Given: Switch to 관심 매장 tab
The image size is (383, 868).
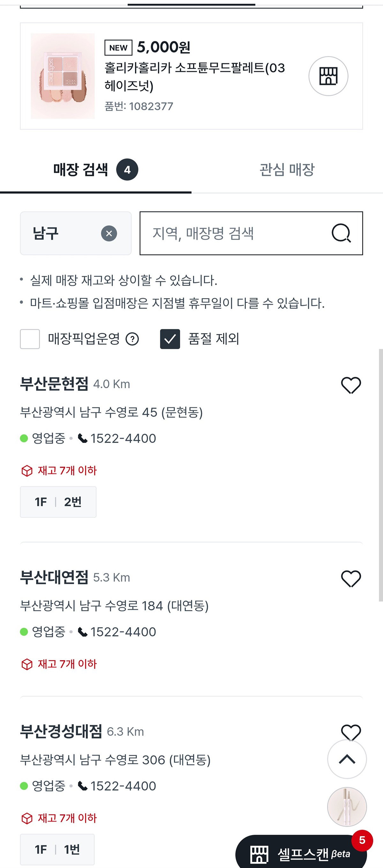Looking at the screenshot, I should click(x=287, y=170).
